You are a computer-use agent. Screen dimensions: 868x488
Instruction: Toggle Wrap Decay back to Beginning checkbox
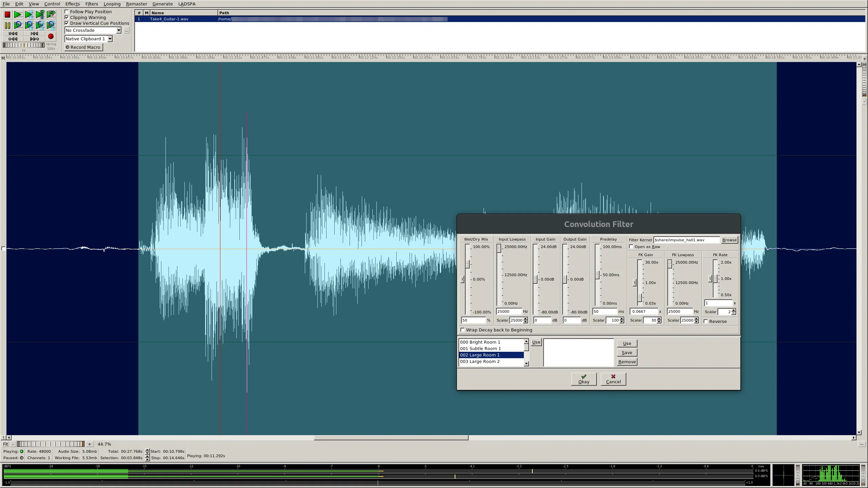[462, 329]
